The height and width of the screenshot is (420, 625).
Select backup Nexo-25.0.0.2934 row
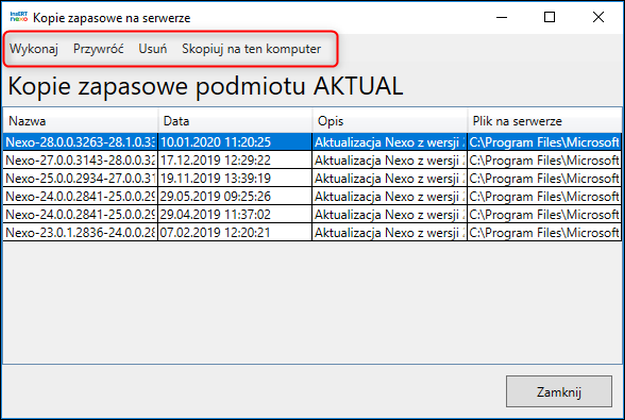coord(312,178)
